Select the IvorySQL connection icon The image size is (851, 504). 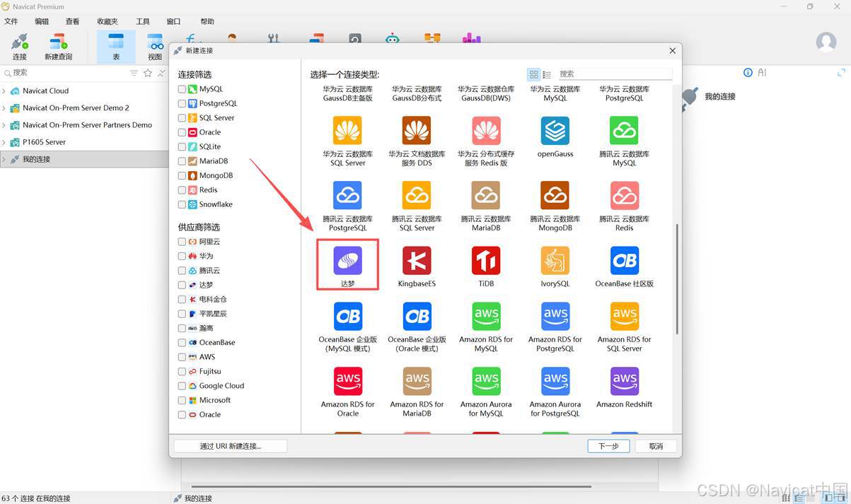click(555, 261)
